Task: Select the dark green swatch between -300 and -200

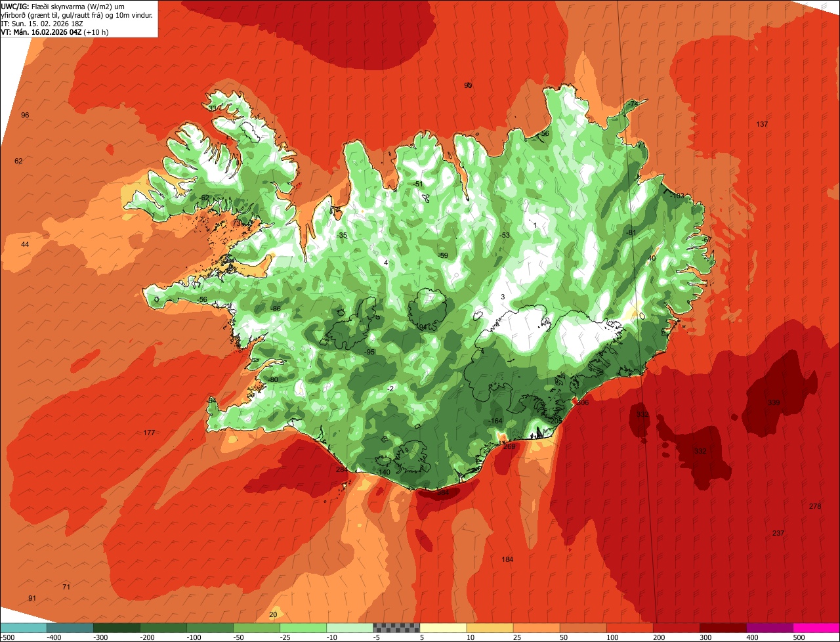Action: coord(116,628)
